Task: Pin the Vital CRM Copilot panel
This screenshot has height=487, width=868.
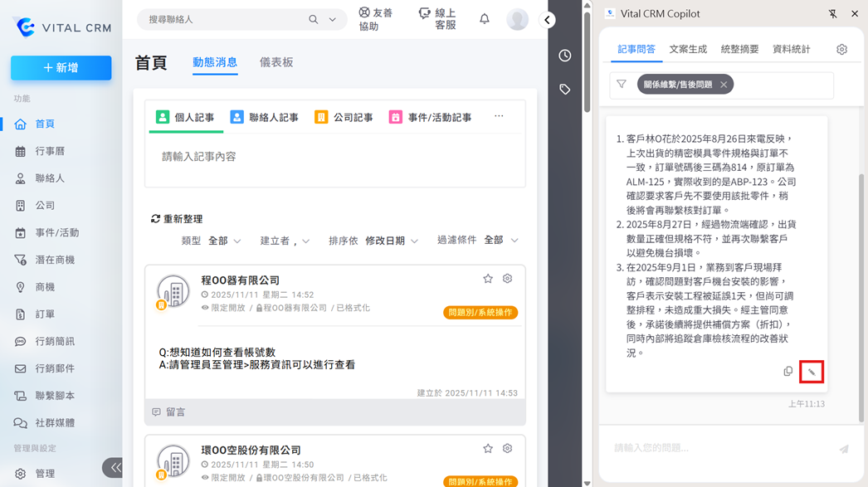Action: click(833, 14)
